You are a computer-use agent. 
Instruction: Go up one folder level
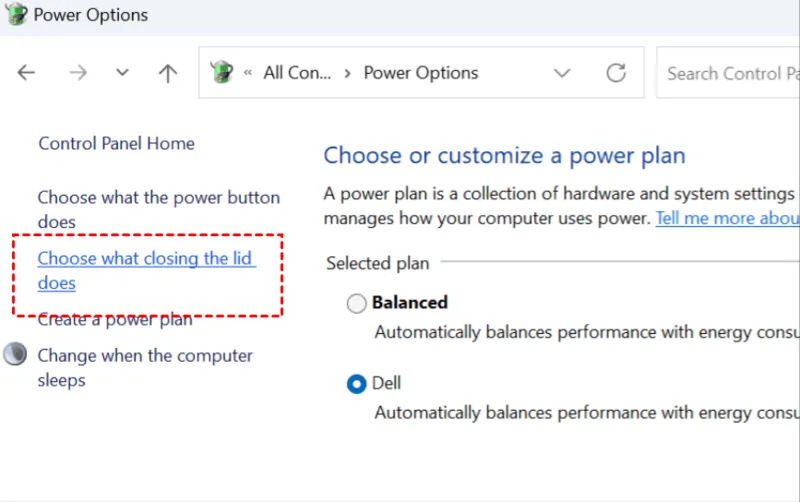(168, 73)
